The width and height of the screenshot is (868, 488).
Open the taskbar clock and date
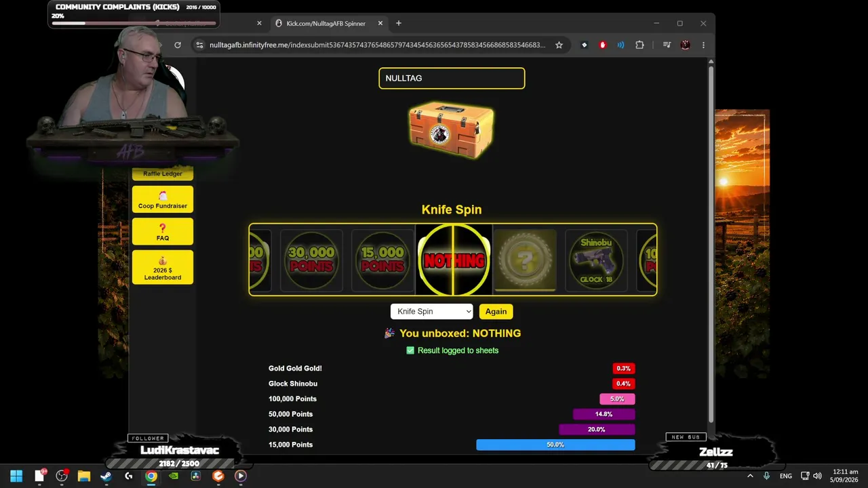(843, 476)
